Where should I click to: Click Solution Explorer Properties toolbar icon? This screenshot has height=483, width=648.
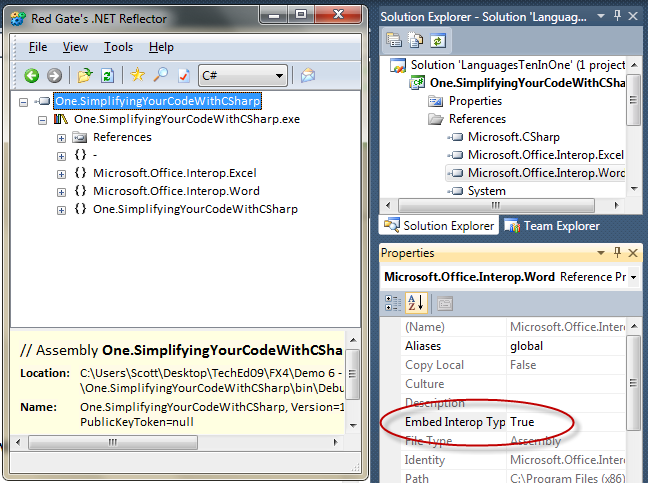pyautogui.click(x=394, y=40)
